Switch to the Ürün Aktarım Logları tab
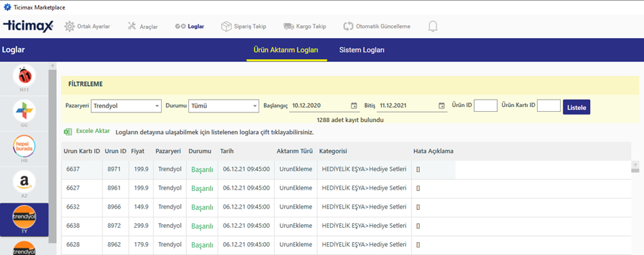This screenshot has height=255, width=644. pos(287,50)
